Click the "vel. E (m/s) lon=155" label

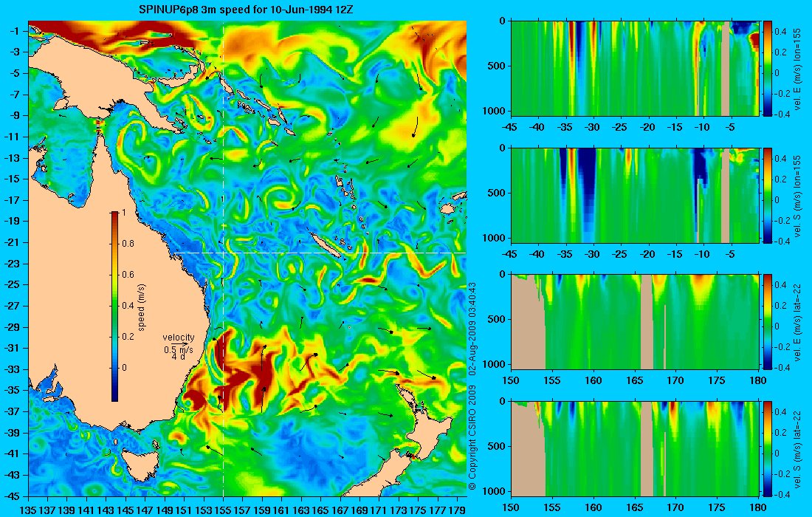click(x=799, y=69)
